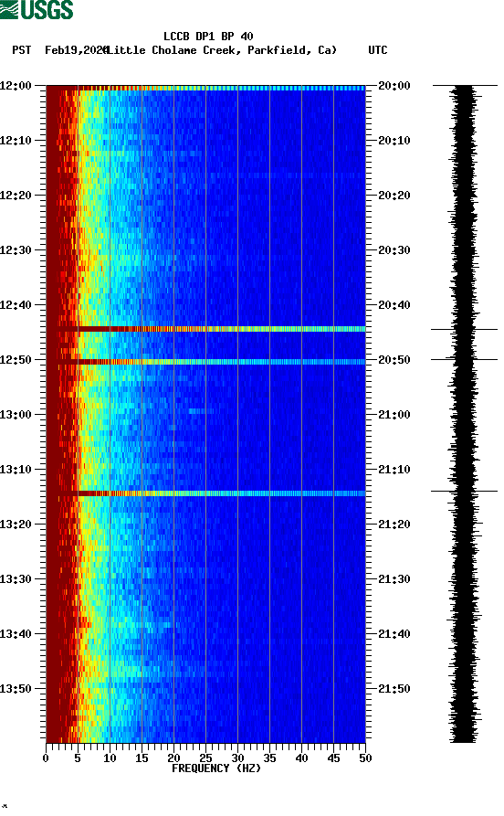The image size is (504, 816).
Task: Click the broadband event band at 12:50 in spectrogram
Action: (206, 362)
